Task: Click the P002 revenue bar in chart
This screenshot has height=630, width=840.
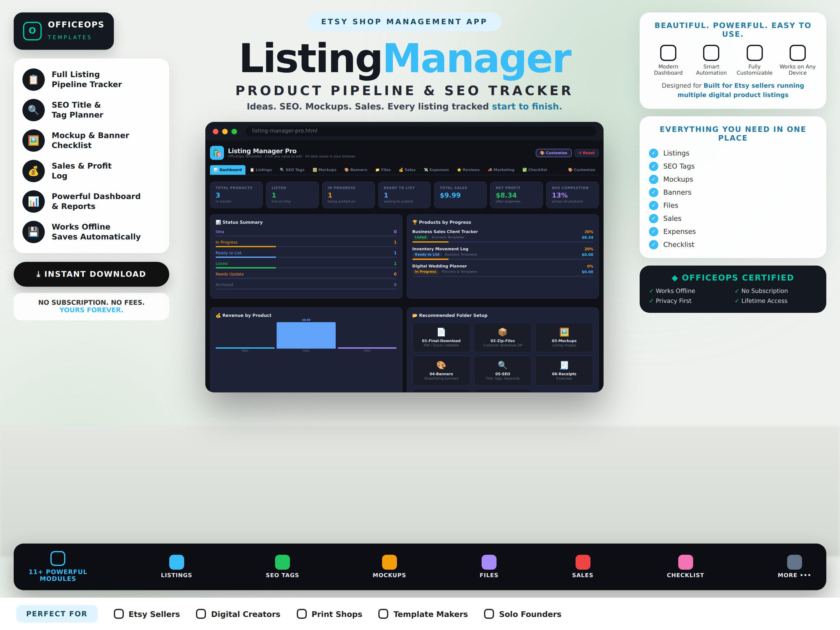Action: tap(306, 335)
